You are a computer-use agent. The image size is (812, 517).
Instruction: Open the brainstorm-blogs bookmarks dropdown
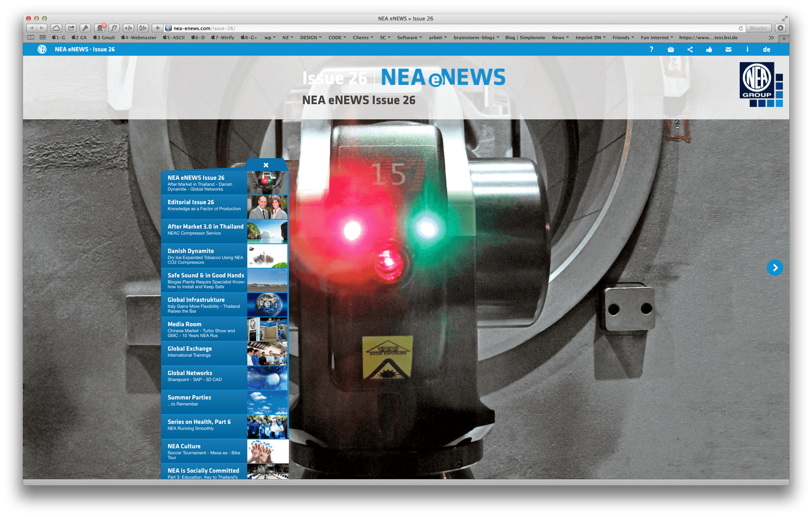[476, 38]
